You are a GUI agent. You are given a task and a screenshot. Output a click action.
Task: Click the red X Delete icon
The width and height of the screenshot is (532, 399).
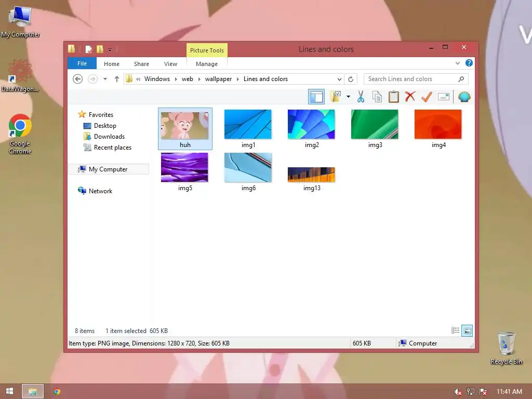(x=410, y=97)
